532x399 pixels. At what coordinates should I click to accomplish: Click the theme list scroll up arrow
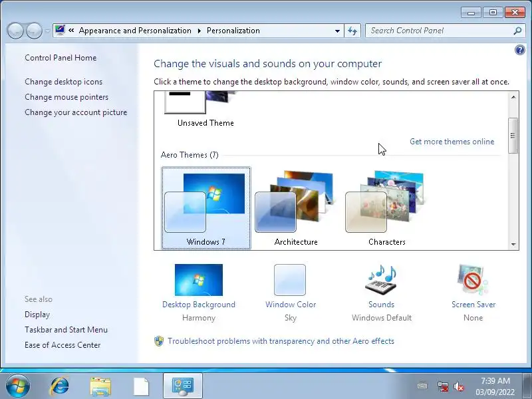click(x=513, y=97)
